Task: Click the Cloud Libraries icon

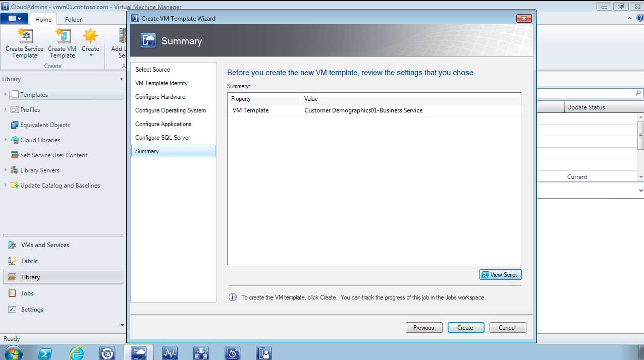Action: coord(15,140)
